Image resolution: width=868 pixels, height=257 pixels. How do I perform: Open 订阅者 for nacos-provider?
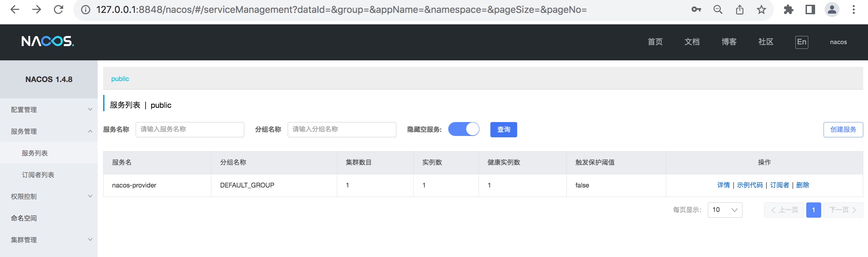tap(779, 185)
